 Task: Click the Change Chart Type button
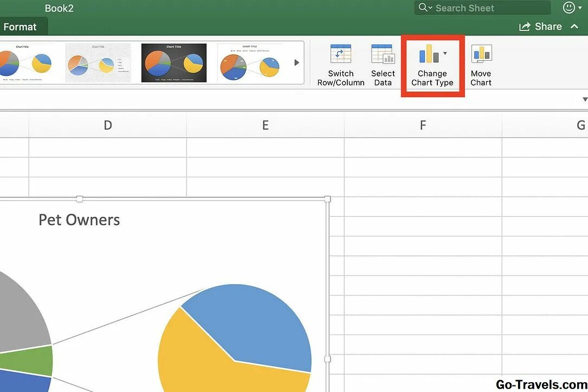click(432, 66)
